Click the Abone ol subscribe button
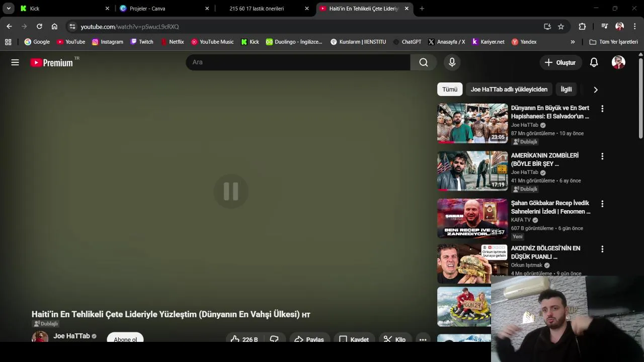 click(125, 338)
